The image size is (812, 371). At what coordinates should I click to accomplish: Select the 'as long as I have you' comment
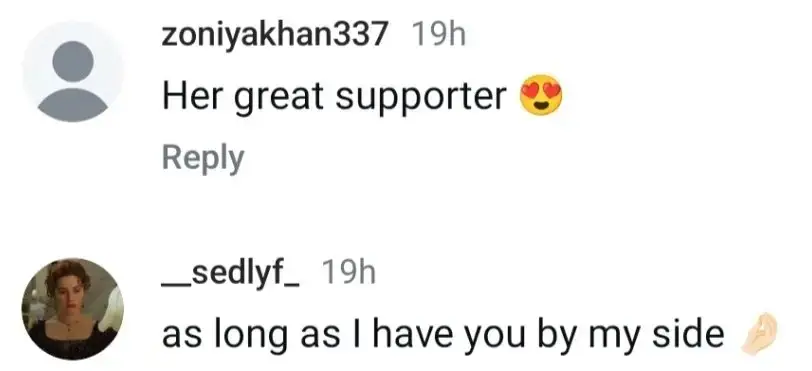tap(443, 336)
